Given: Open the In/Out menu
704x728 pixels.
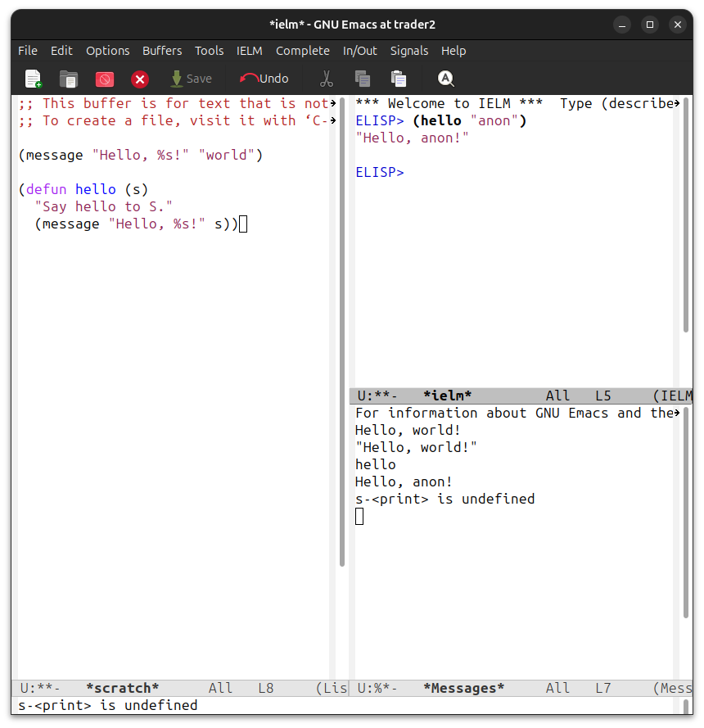Looking at the screenshot, I should point(359,51).
